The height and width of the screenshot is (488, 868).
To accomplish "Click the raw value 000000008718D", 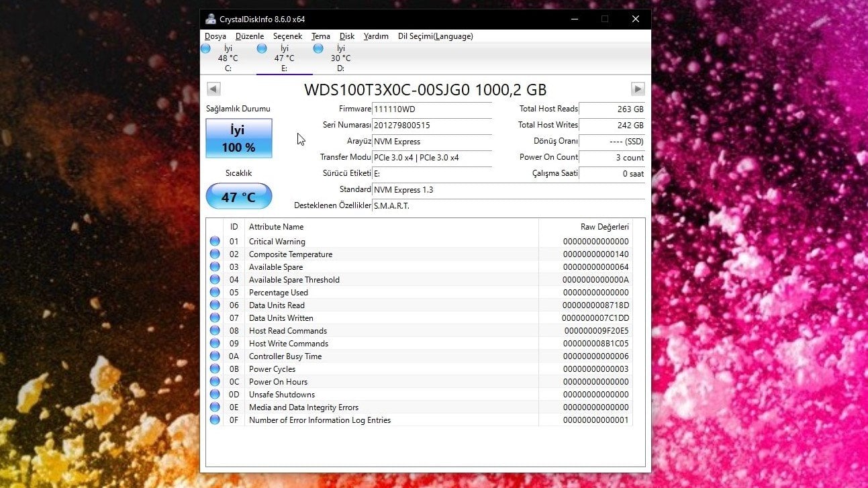I will click(x=596, y=305).
